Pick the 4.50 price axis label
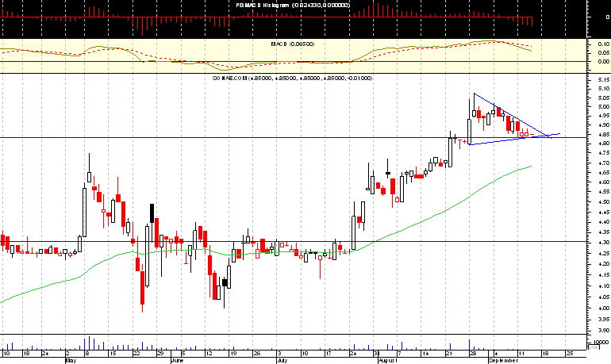The width and height of the screenshot is (611, 364). (604, 202)
